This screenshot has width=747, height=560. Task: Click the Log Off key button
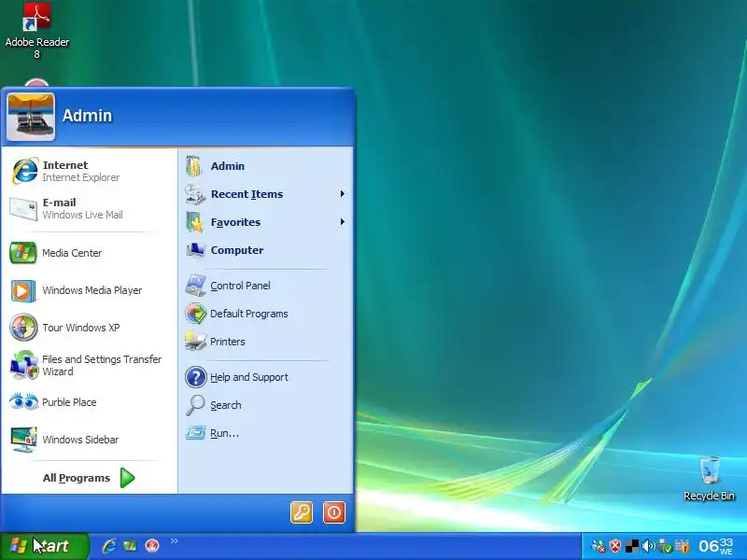pos(302,512)
